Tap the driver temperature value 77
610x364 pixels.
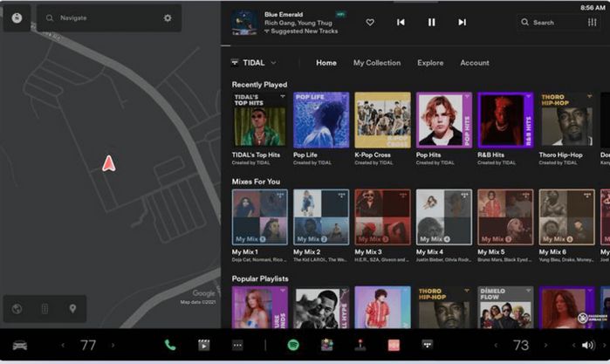click(x=88, y=345)
